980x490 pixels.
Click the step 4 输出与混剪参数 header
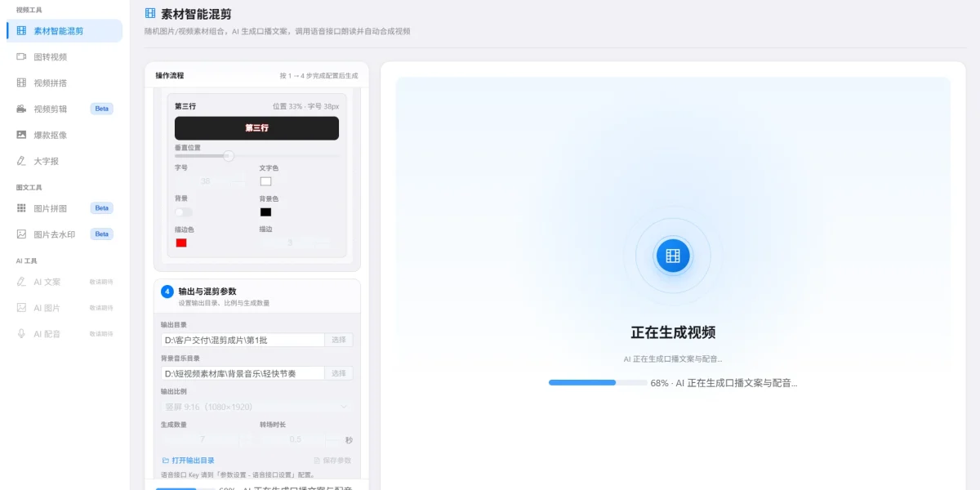pos(256,296)
